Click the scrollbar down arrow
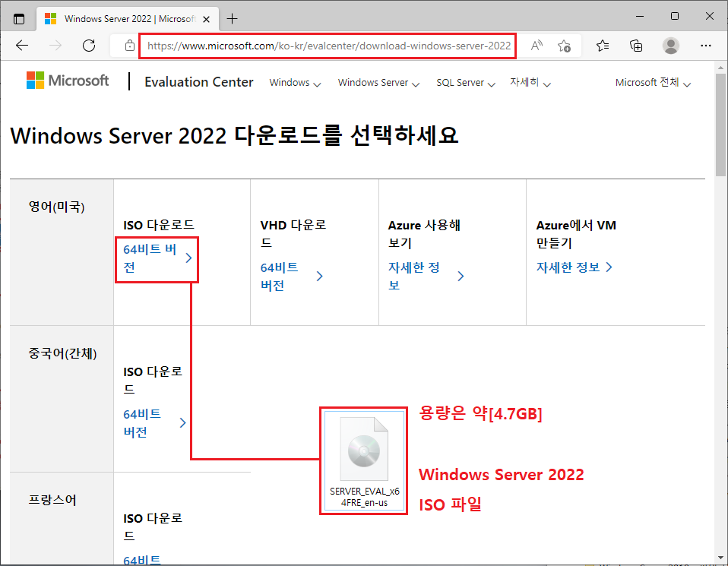 click(x=720, y=557)
